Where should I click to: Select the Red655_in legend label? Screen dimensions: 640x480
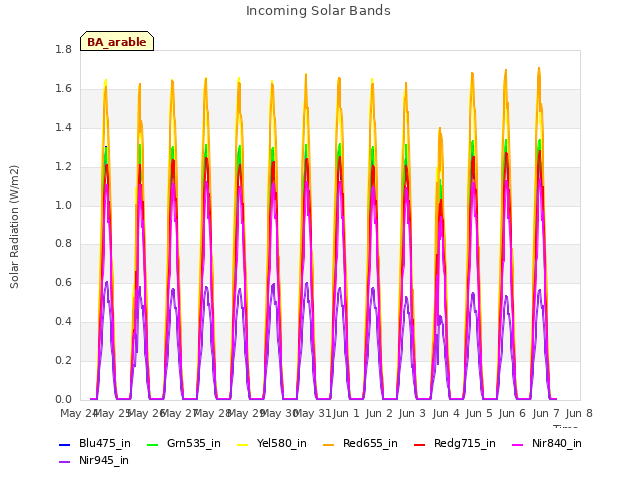[370, 443]
